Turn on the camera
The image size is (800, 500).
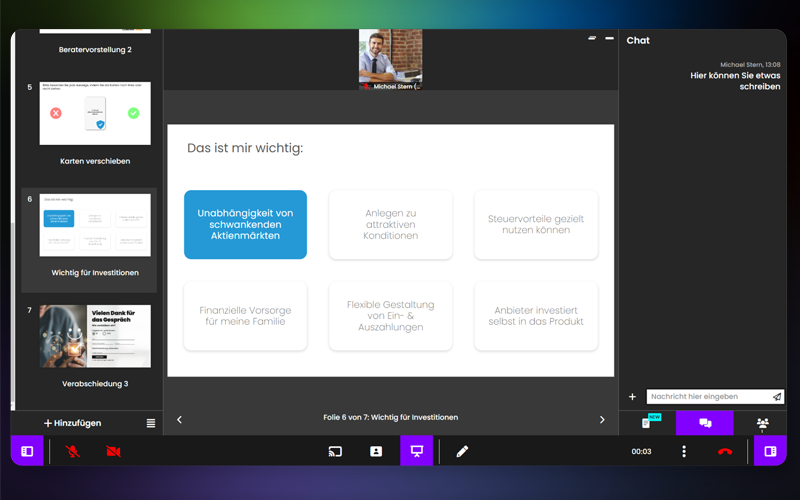[x=113, y=451]
